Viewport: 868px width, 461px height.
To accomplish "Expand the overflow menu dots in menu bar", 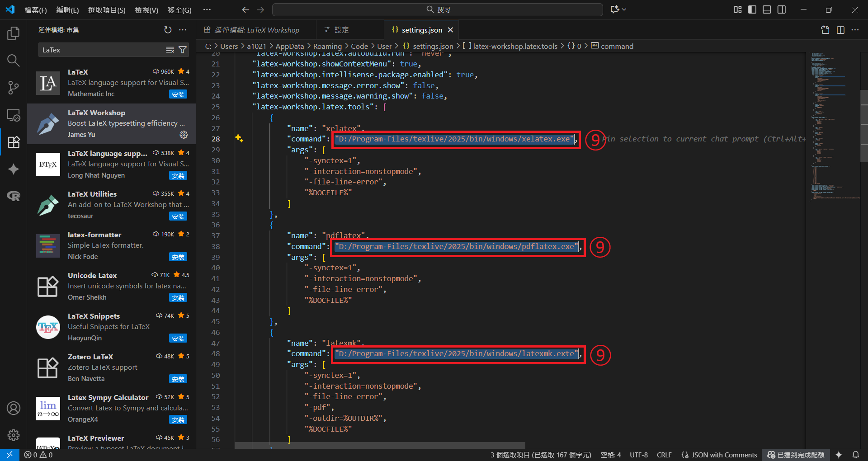I will (x=207, y=9).
